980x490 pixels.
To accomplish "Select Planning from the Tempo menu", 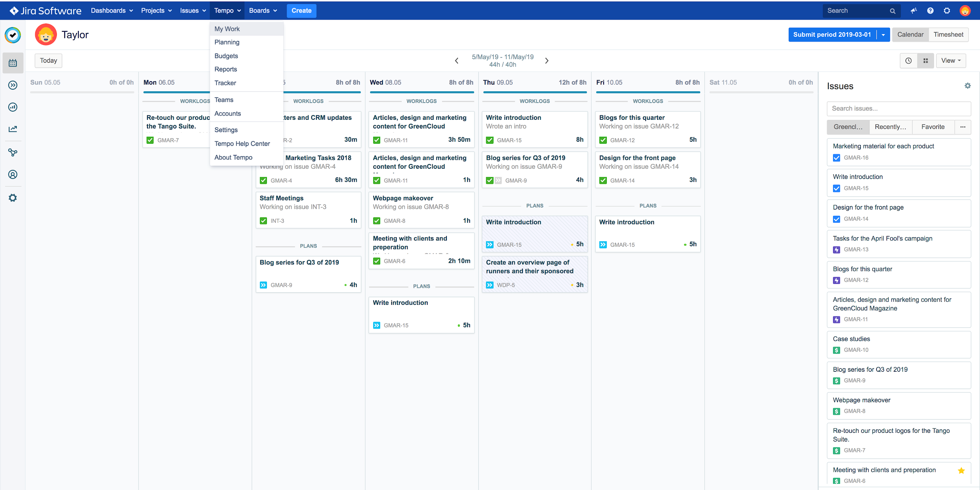I will pyautogui.click(x=227, y=42).
